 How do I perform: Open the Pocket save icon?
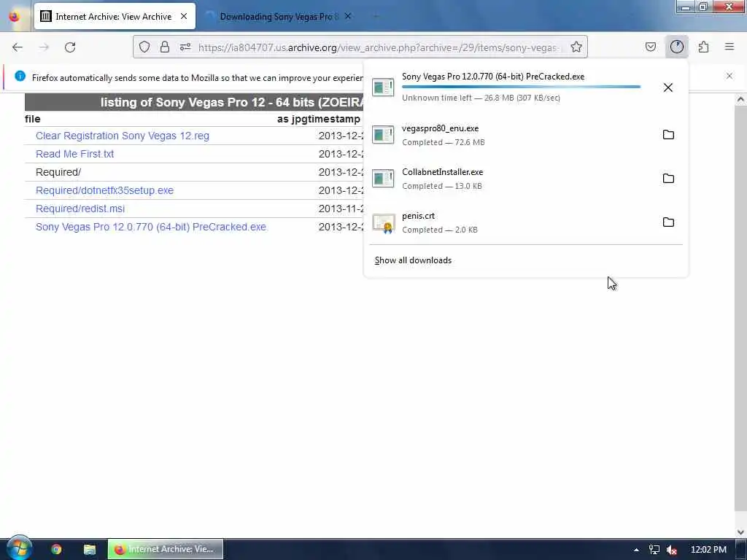[650, 47]
